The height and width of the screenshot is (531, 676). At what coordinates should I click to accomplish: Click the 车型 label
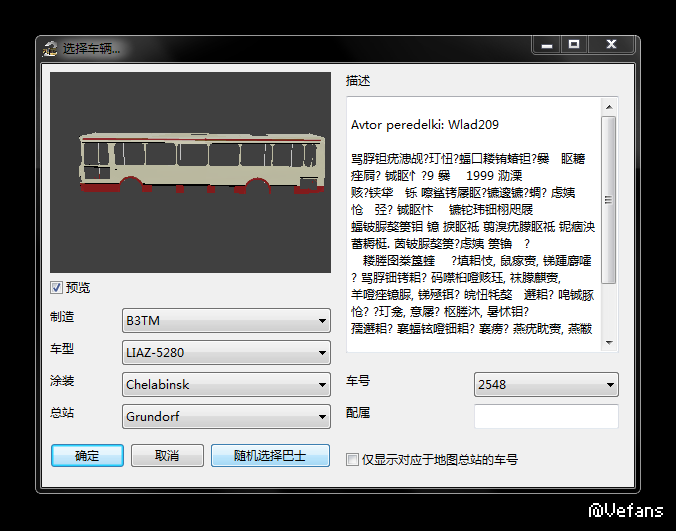[62, 349]
